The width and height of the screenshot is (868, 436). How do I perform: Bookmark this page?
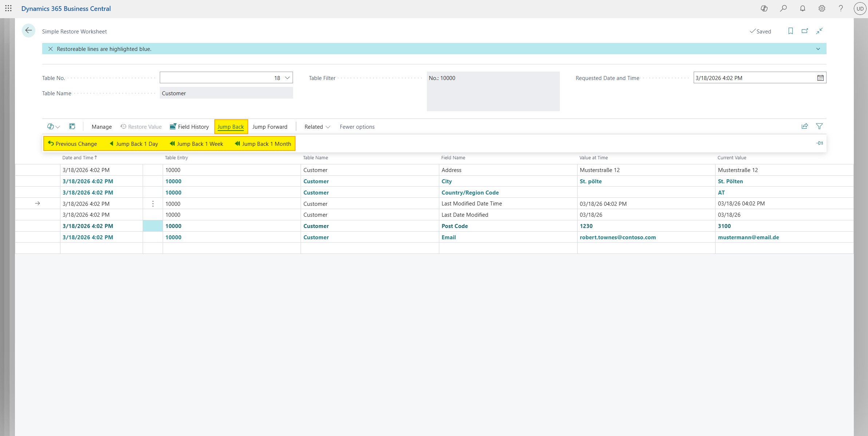coord(790,31)
